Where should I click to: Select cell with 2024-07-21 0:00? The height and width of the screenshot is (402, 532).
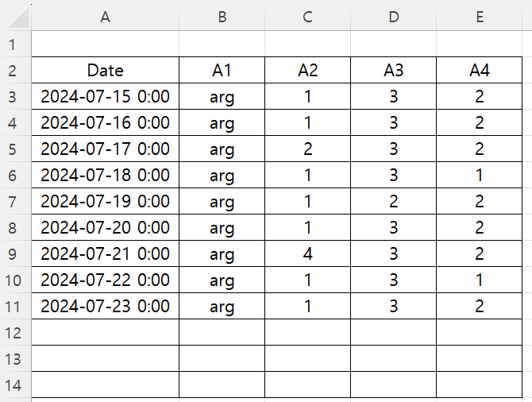coord(105,253)
